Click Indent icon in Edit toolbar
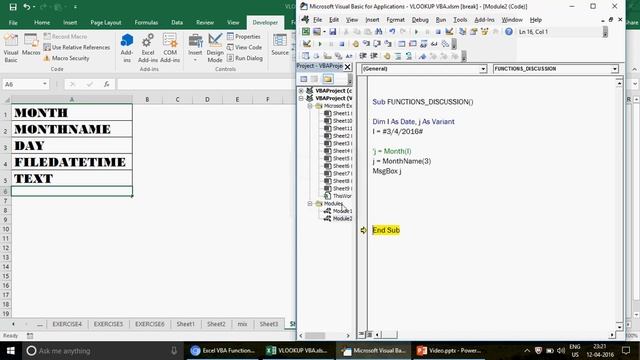Screen dimensions: 640x360 (362, 56)
